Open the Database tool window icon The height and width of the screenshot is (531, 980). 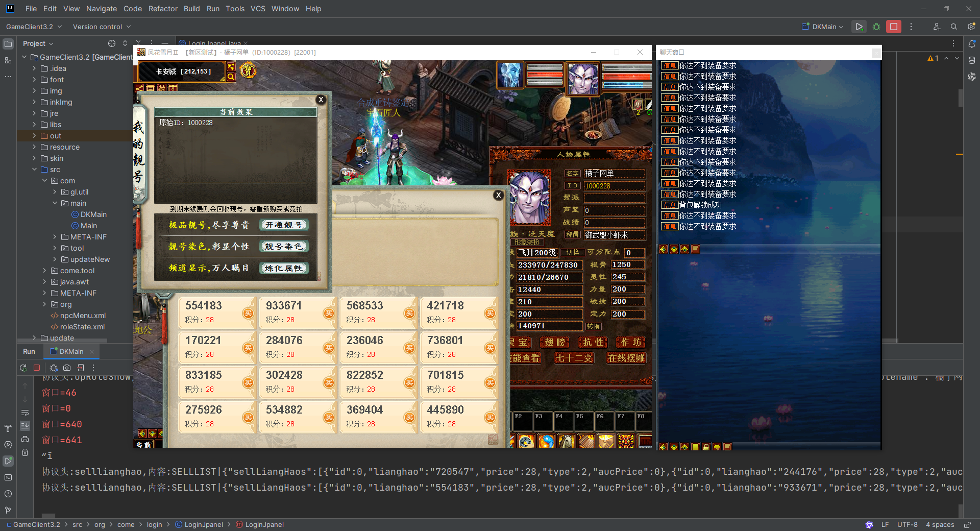[x=972, y=60]
